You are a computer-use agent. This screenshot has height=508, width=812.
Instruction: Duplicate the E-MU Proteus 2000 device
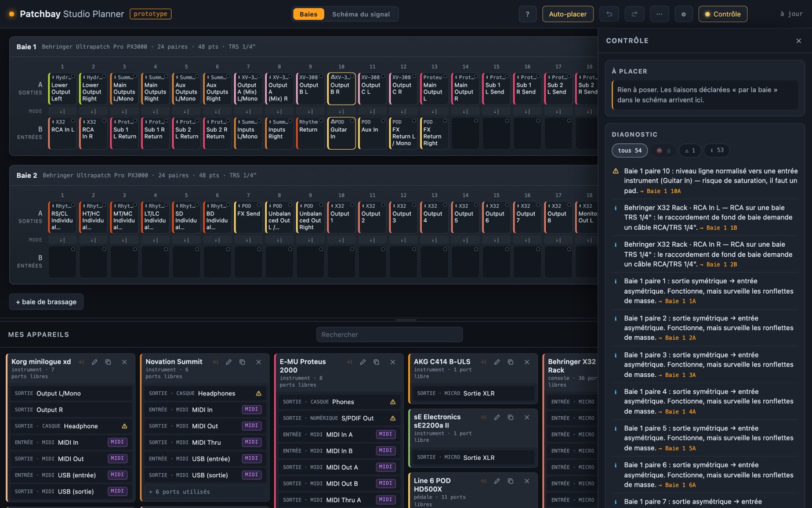point(376,362)
